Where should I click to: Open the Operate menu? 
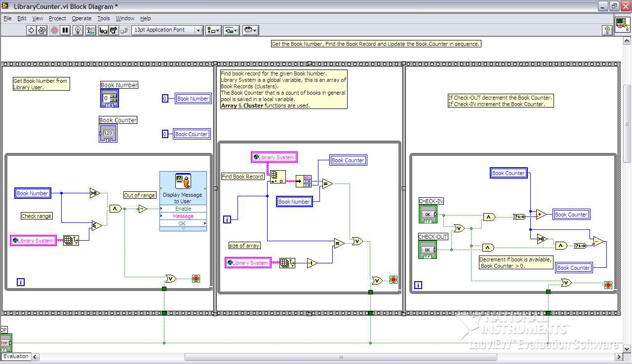coord(81,18)
